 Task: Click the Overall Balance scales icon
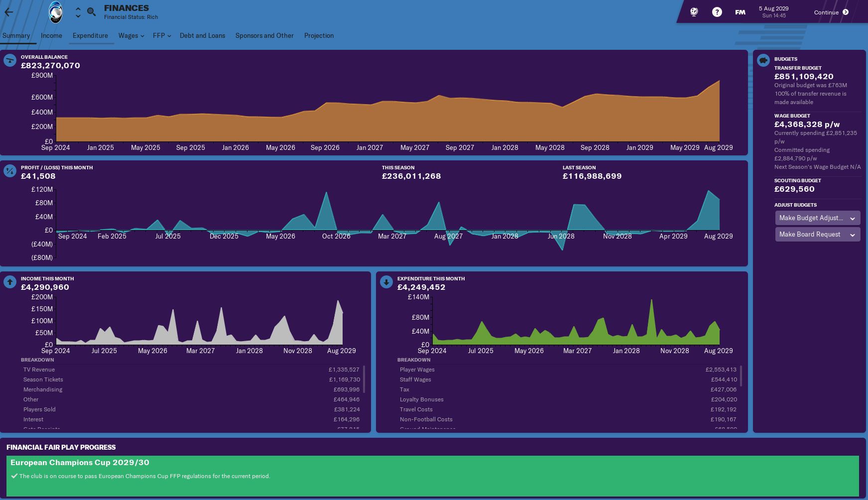click(x=10, y=61)
